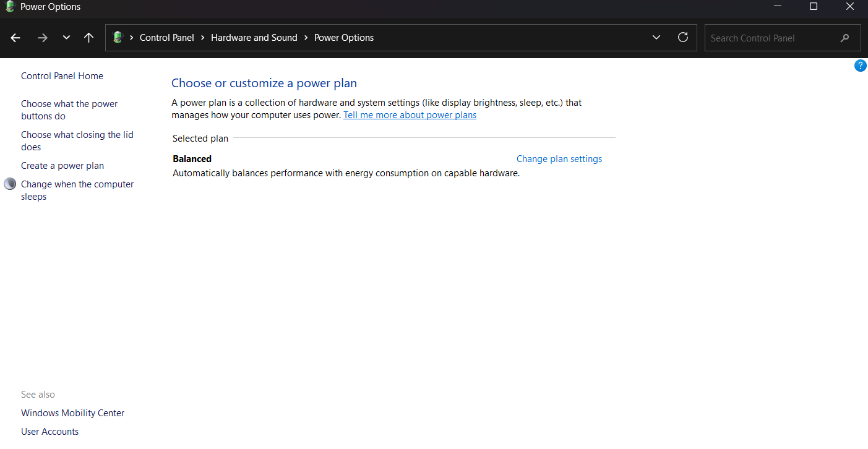
Task: Click the Choose or customize a power plan heading
Action: (264, 83)
